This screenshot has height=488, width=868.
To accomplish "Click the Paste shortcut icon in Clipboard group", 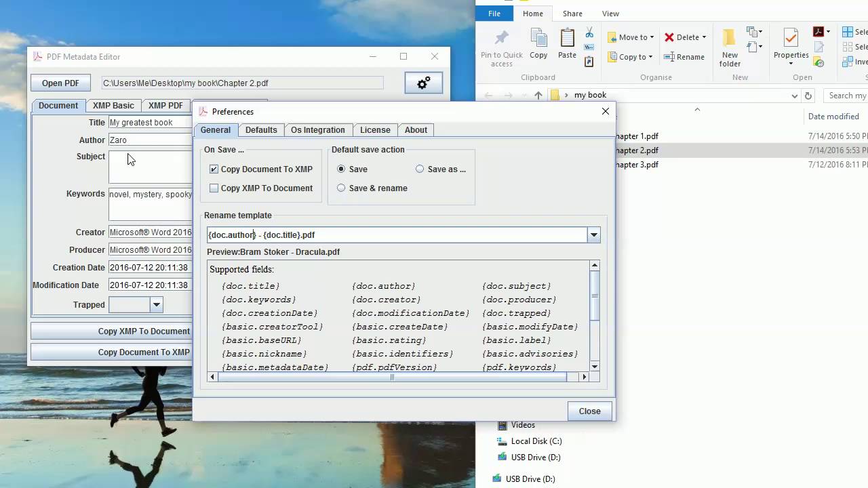I will click(x=589, y=62).
